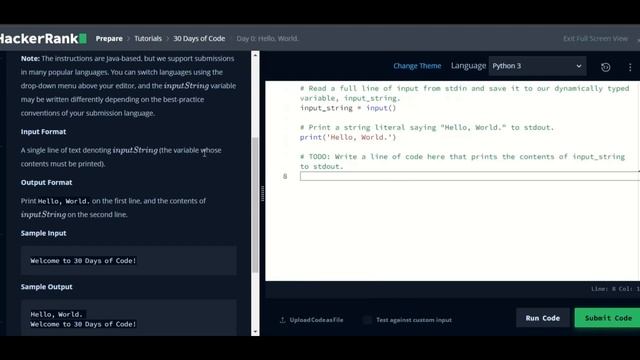This screenshot has width=640, height=360.
Task: Click the scrollbar down arrow
Action: (255, 331)
